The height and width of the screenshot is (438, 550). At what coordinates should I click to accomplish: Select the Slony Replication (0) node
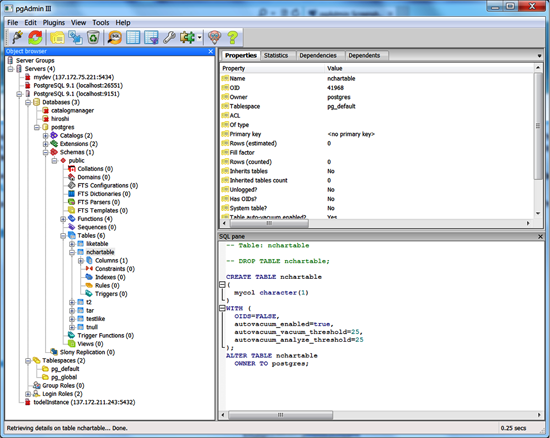87,352
